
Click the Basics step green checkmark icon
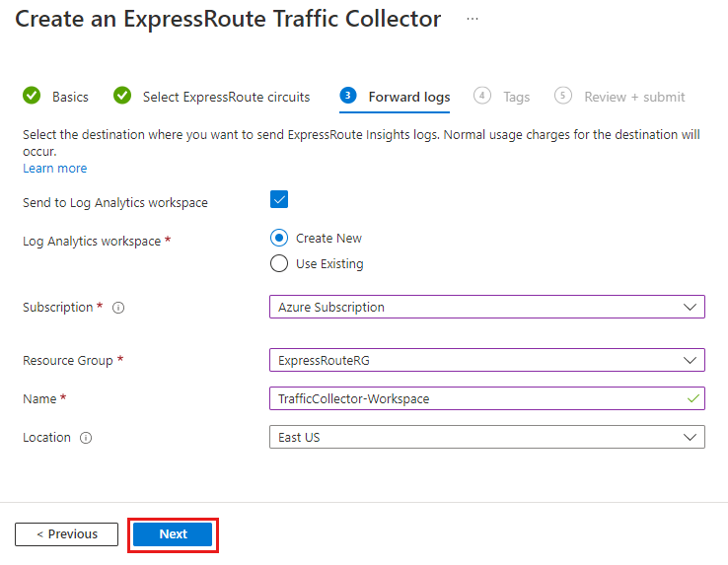[x=33, y=96]
